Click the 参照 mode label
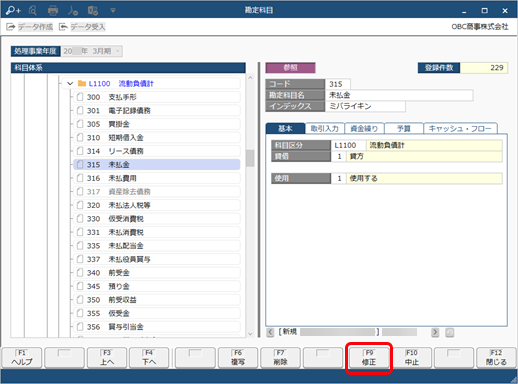Viewport: 518px width, 384px height. pos(290,68)
